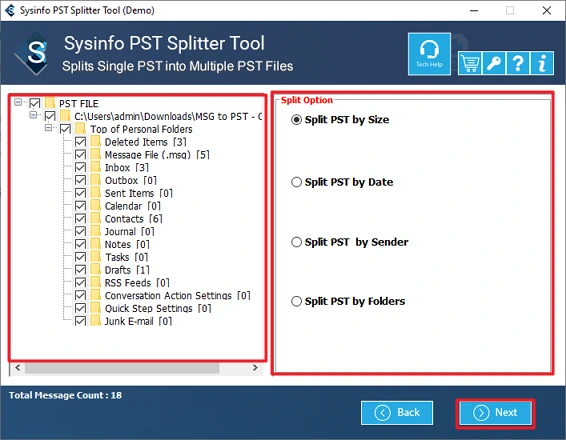
Task: Click the Contacts folder icon
Action: point(95,218)
